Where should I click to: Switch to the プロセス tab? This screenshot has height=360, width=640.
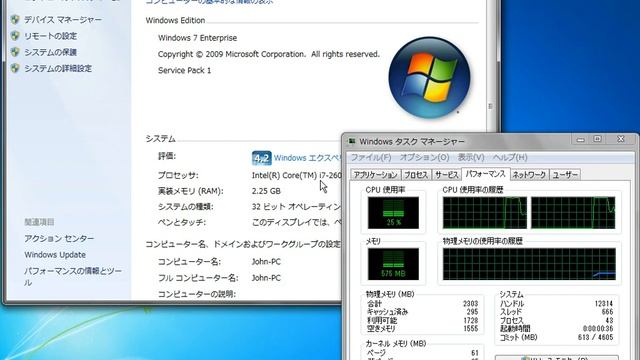tap(416, 175)
